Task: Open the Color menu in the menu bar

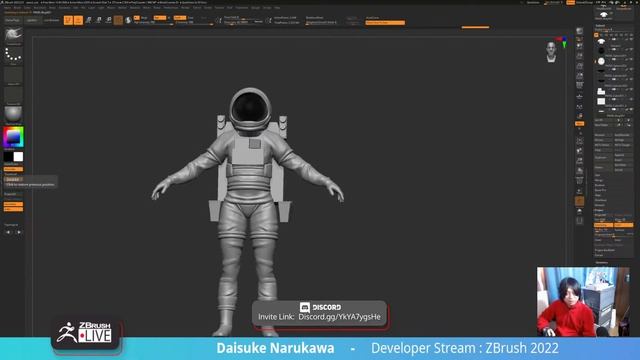Action: (27, 7)
